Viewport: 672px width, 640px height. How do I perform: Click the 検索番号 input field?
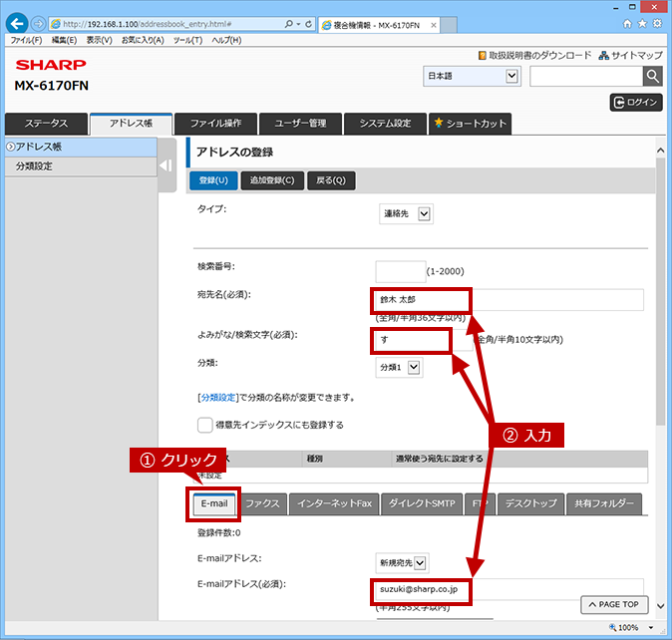click(400, 271)
